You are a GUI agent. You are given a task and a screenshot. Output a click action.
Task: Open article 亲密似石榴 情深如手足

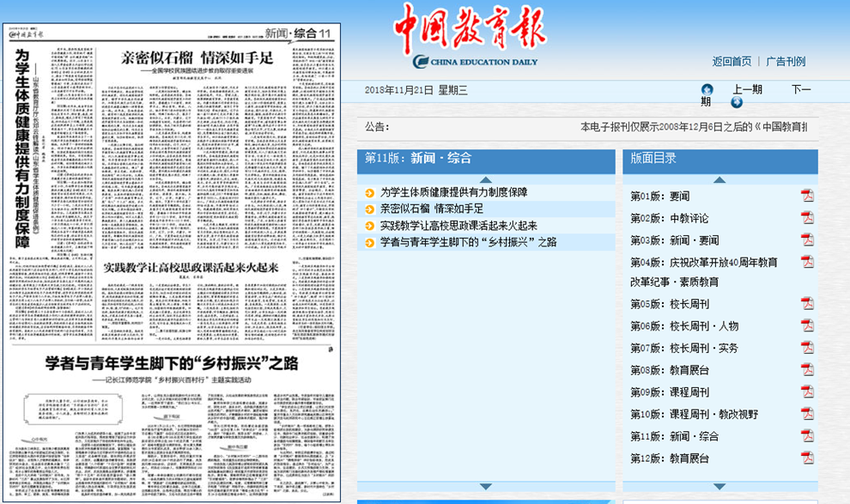click(x=432, y=209)
